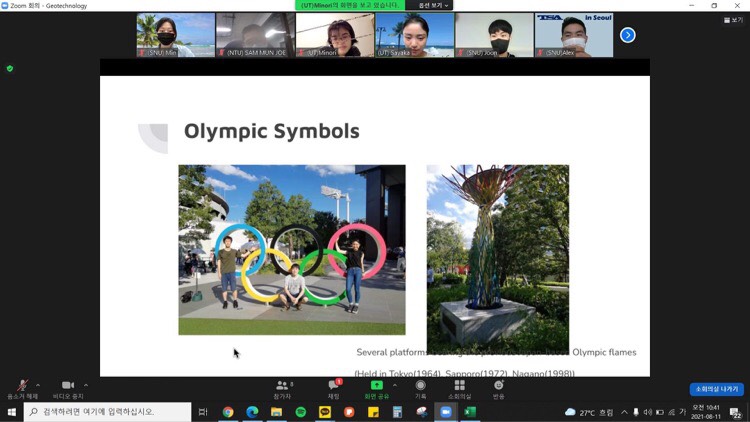
Task: Click the 소회의실 나가기 leave breakout room button
Action: pyautogui.click(x=717, y=389)
